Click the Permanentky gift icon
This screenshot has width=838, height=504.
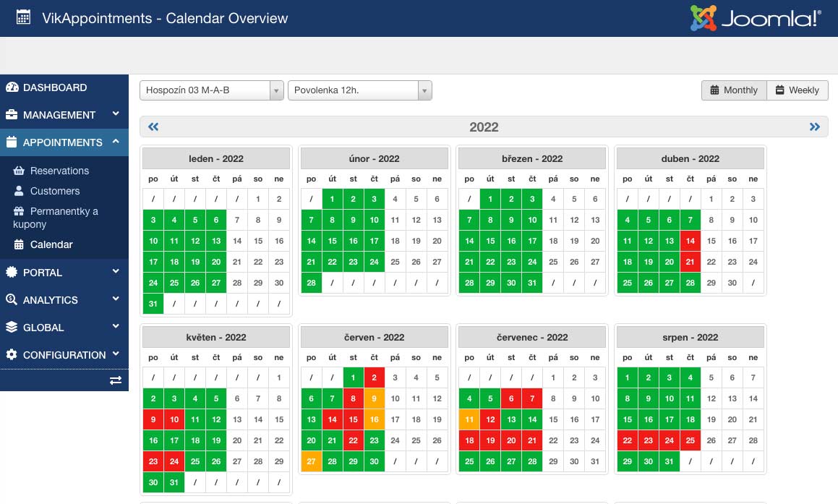19,211
